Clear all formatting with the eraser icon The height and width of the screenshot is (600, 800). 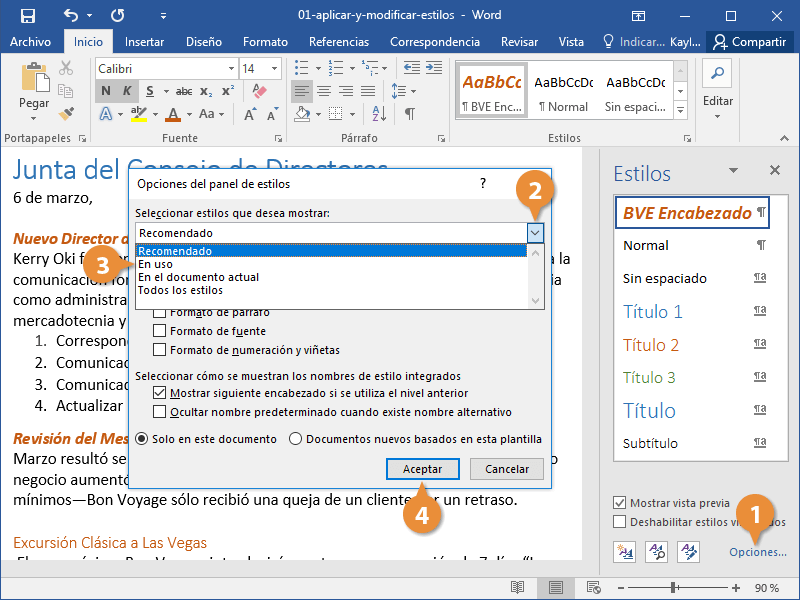260,91
